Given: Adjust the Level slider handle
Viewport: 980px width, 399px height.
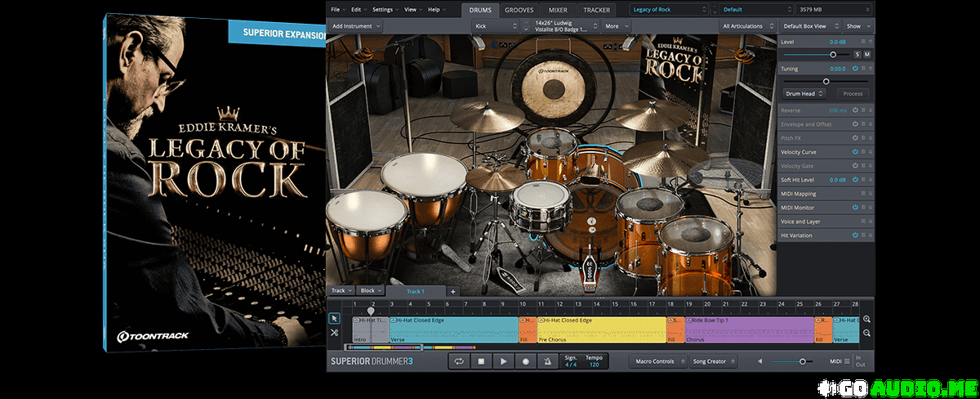Looking at the screenshot, I should coord(833,54).
